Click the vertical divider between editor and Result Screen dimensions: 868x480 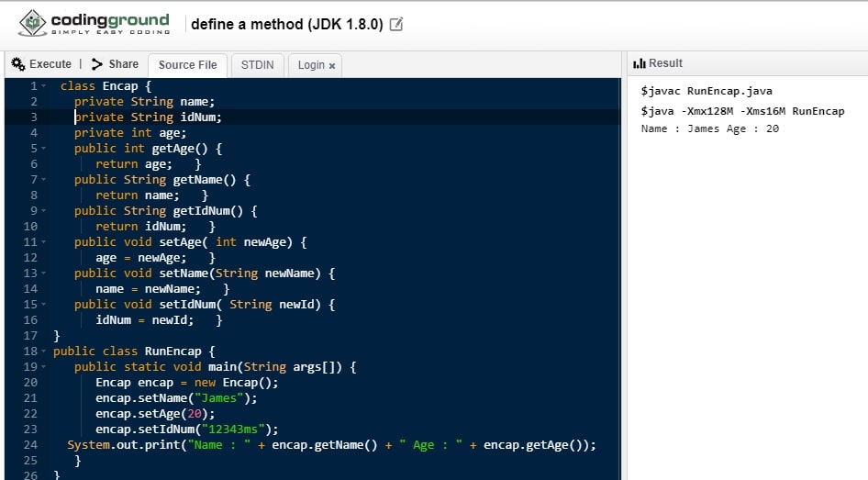pos(624,266)
